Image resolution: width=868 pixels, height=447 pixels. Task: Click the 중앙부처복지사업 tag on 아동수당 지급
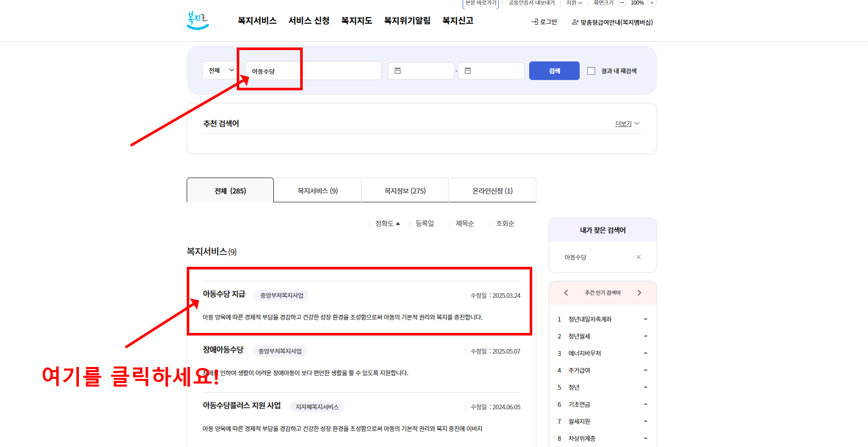coord(282,295)
